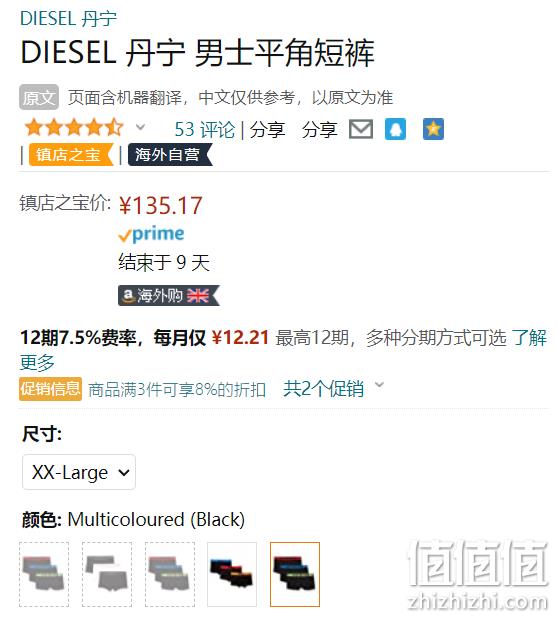Viewport: 557px width, 619px height.
Task: Click the 海外自营 badge
Action: [170, 155]
